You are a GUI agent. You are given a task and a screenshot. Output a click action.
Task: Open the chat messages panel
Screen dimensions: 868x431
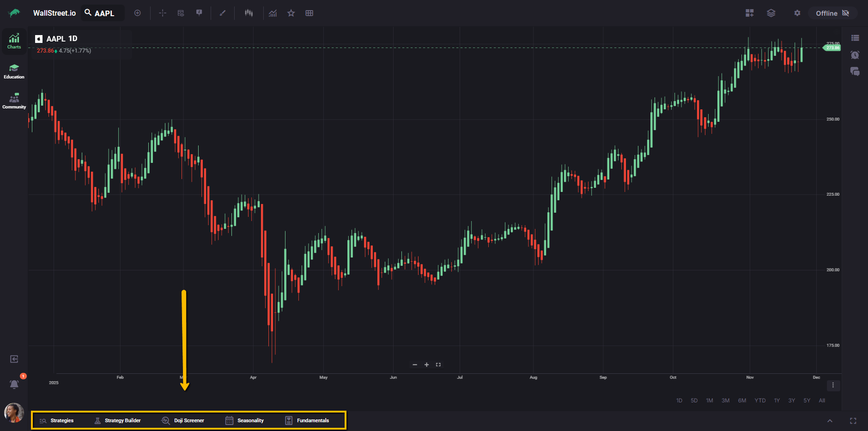click(855, 72)
